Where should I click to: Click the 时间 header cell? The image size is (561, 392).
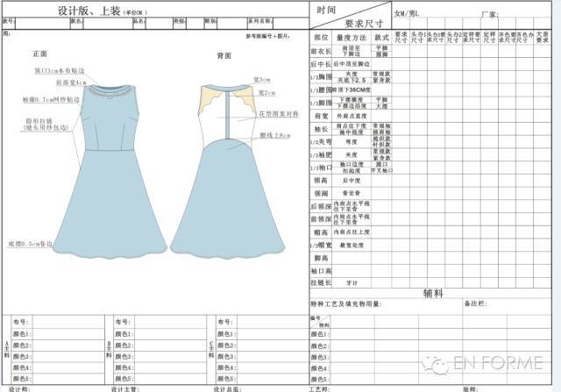pyautogui.click(x=326, y=9)
